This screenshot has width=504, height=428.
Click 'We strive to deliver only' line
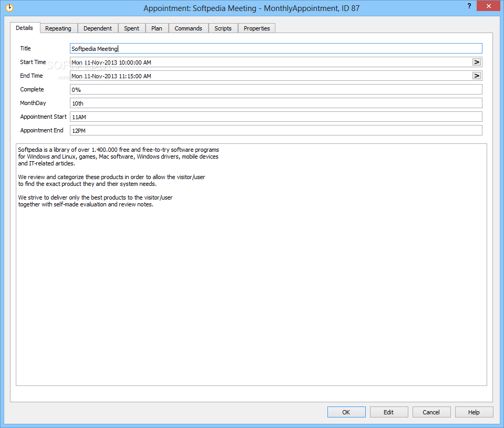pyautogui.click(x=95, y=197)
